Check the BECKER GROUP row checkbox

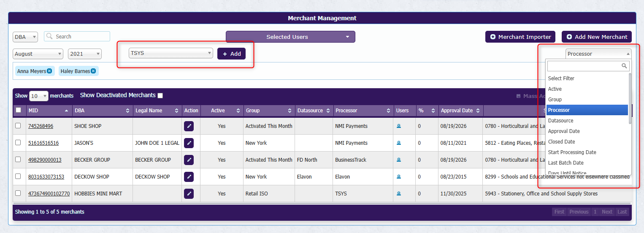pos(18,160)
